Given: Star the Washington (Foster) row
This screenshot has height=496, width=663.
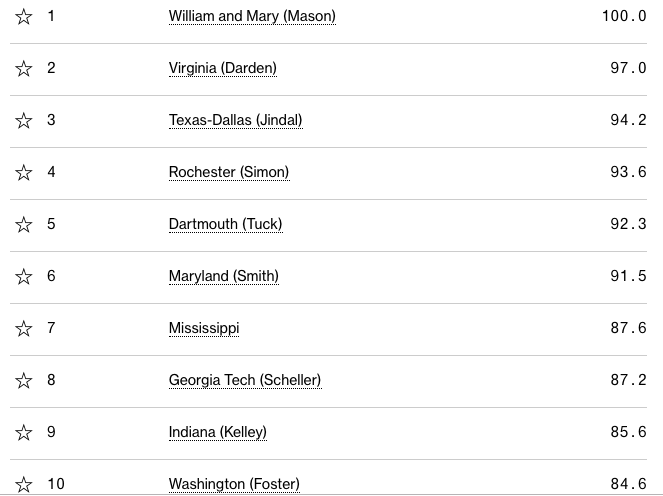Looking at the screenshot, I should 24,485.
